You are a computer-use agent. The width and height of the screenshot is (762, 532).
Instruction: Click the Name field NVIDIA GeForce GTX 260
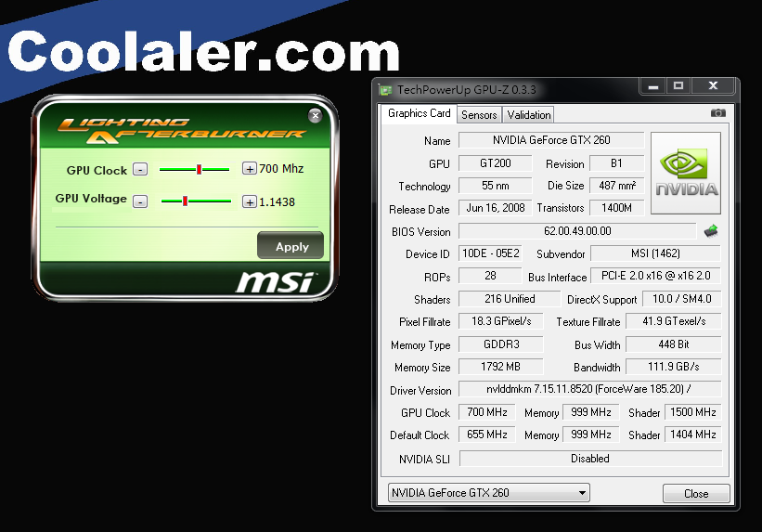click(551, 140)
